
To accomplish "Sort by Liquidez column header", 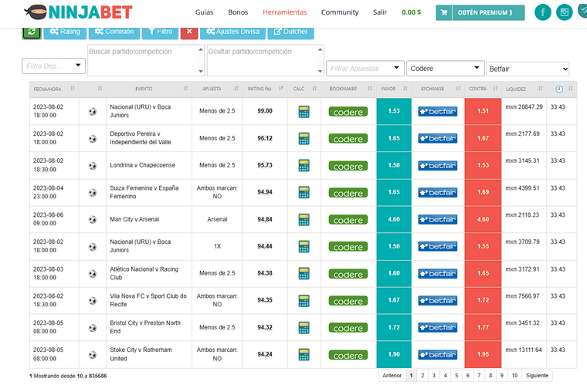I will [x=524, y=89].
